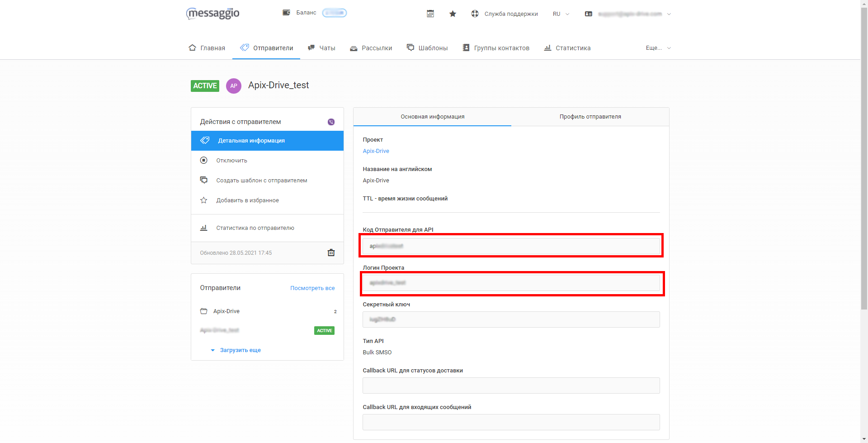This screenshot has height=443, width=868.
Task: Click Обновлено 28.05.2021 17:45 text
Action: tap(236, 253)
